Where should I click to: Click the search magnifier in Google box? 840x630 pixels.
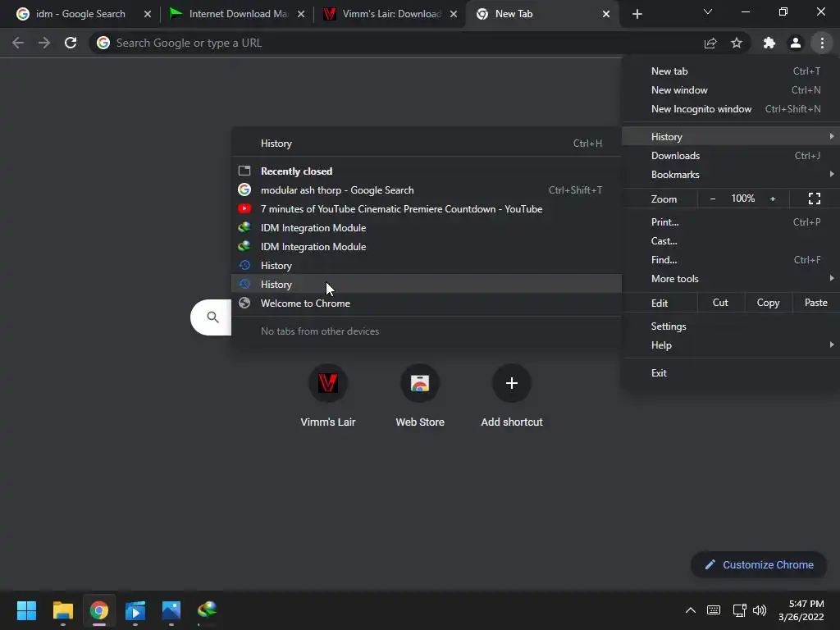pyautogui.click(x=212, y=317)
